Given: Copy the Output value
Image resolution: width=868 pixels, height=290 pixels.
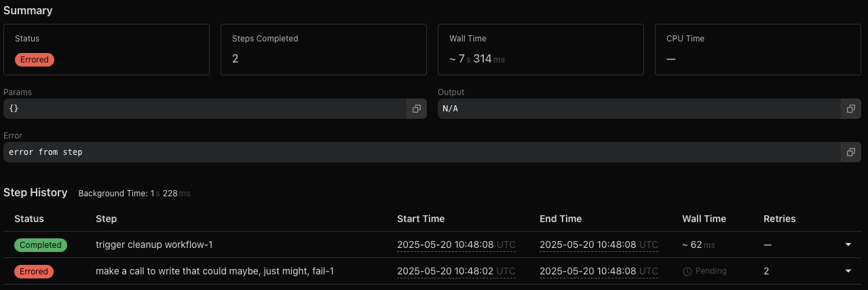Looking at the screenshot, I should 850,109.
